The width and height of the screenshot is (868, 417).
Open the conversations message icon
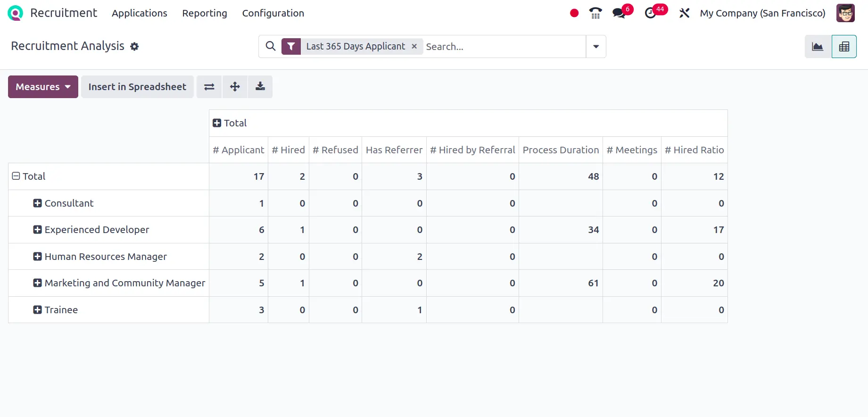coord(619,13)
